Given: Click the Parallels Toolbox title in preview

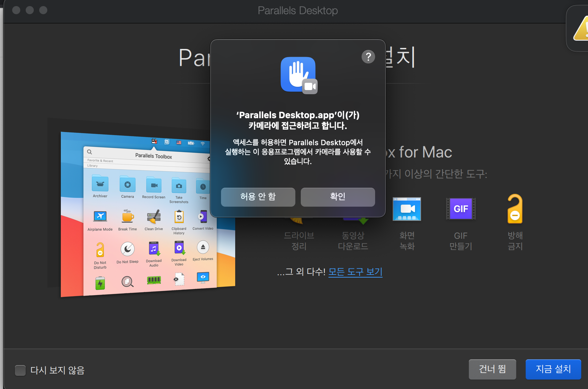Looking at the screenshot, I should point(153,156).
